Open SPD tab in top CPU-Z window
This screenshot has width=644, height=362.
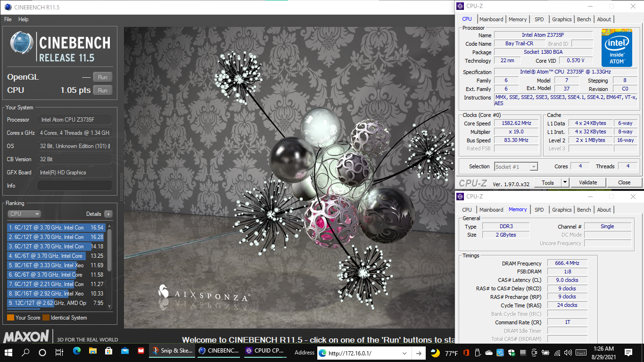[539, 19]
